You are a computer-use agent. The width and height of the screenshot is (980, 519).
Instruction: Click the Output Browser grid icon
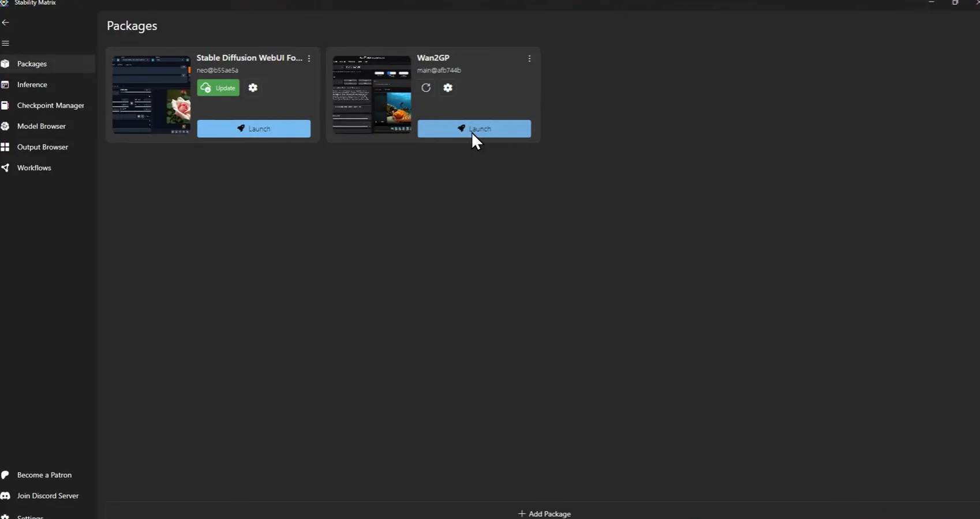coord(5,147)
